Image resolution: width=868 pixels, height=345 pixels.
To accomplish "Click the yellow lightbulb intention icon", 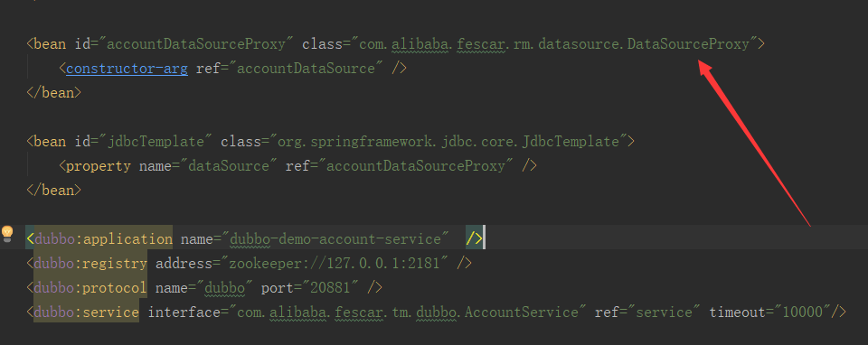I will click(x=6, y=233).
